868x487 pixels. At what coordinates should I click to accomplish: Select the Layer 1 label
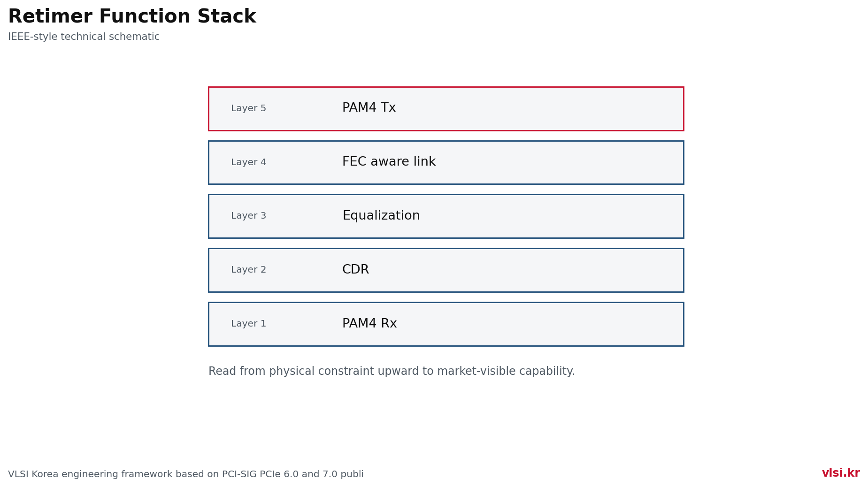(x=248, y=324)
